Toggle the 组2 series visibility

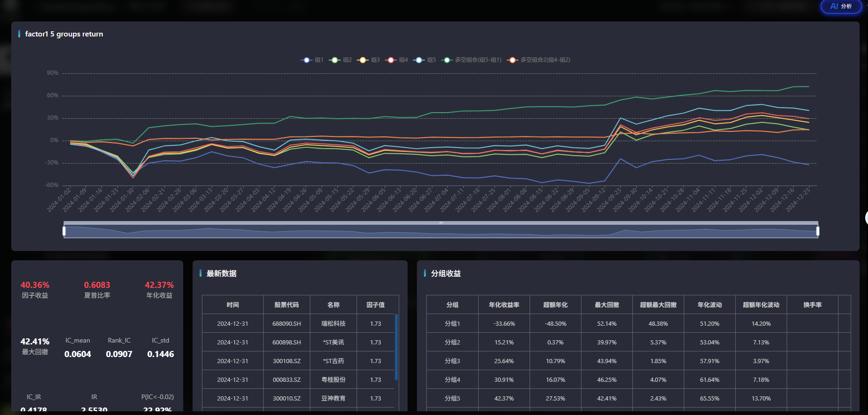coord(341,60)
